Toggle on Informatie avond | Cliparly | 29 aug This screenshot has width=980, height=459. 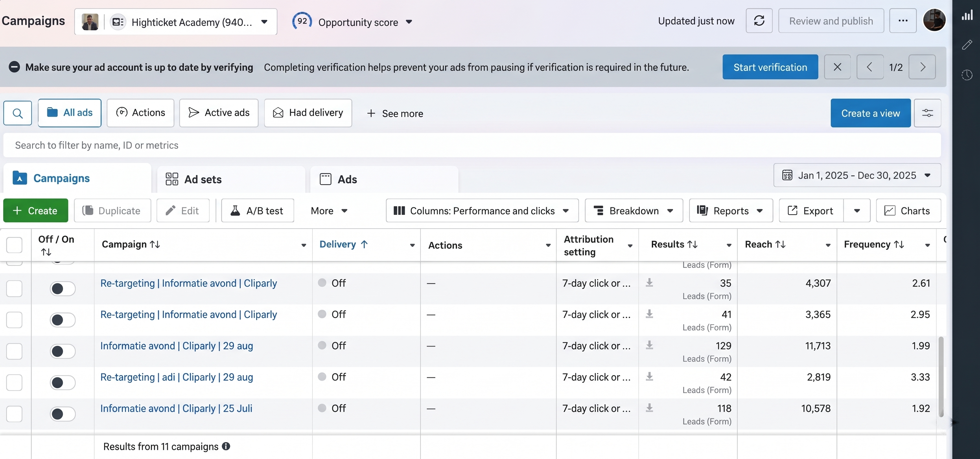(x=62, y=351)
